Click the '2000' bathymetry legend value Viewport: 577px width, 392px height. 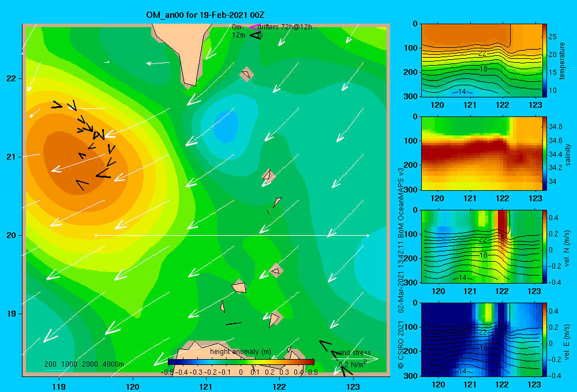pos(90,364)
